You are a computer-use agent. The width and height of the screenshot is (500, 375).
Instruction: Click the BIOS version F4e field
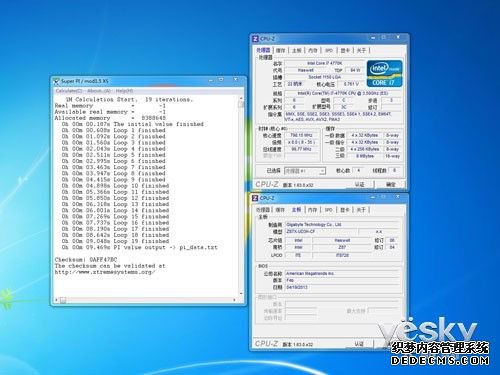pyautogui.click(x=343, y=280)
